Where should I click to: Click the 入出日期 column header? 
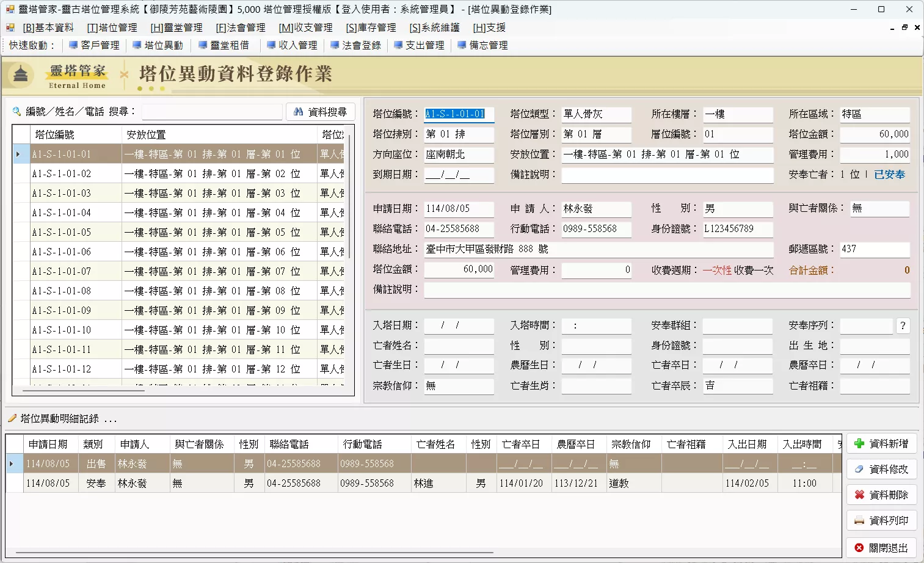click(x=750, y=444)
